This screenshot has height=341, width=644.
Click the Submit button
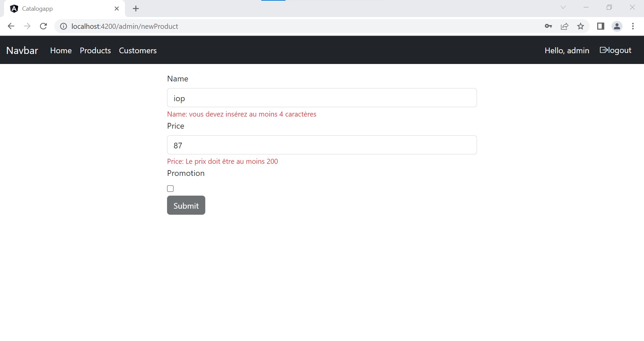click(186, 205)
